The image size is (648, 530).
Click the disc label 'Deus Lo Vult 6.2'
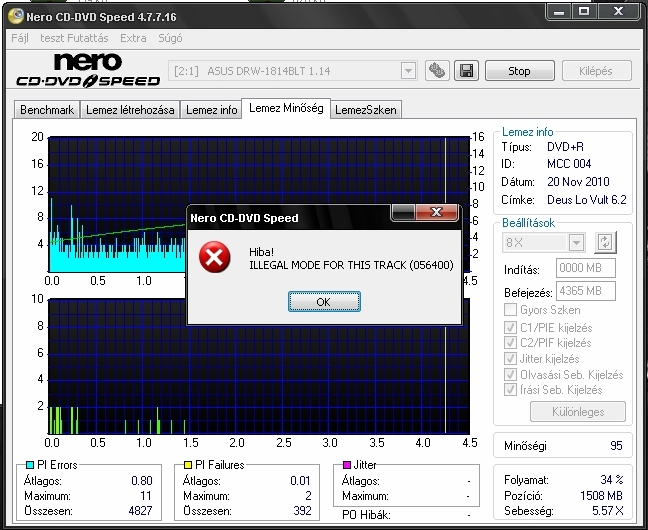pyautogui.click(x=587, y=200)
